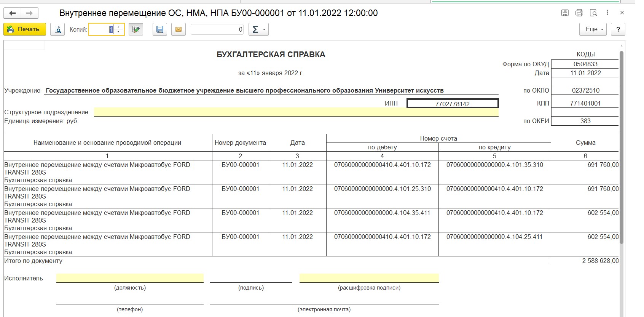The image size is (644, 317).
Task: Click the по кредиту column header
Action: pyautogui.click(x=495, y=147)
